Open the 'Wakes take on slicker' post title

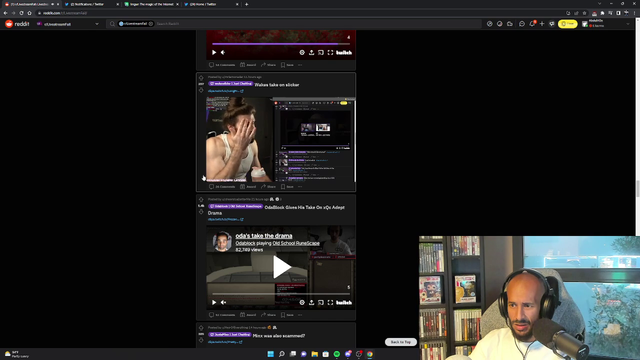277,85
